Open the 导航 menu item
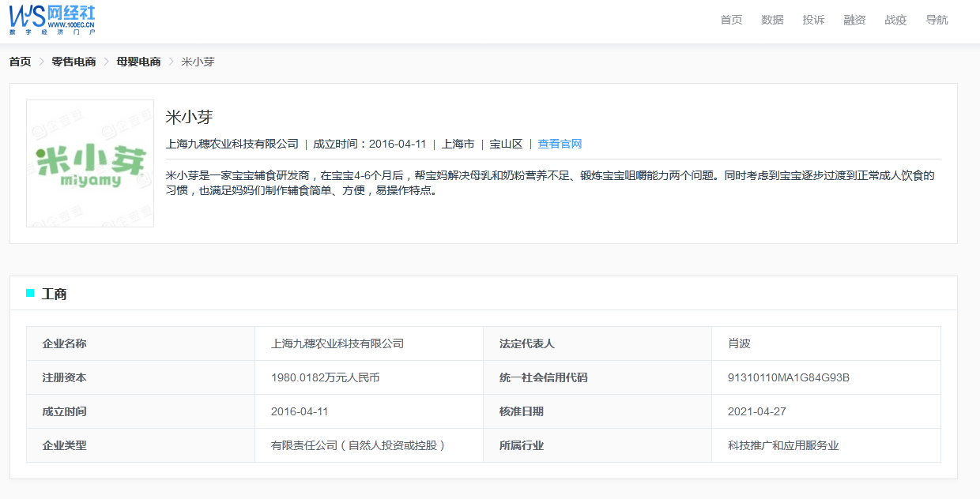The height and width of the screenshot is (499, 980). pyautogui.click(x=937, y=20)
